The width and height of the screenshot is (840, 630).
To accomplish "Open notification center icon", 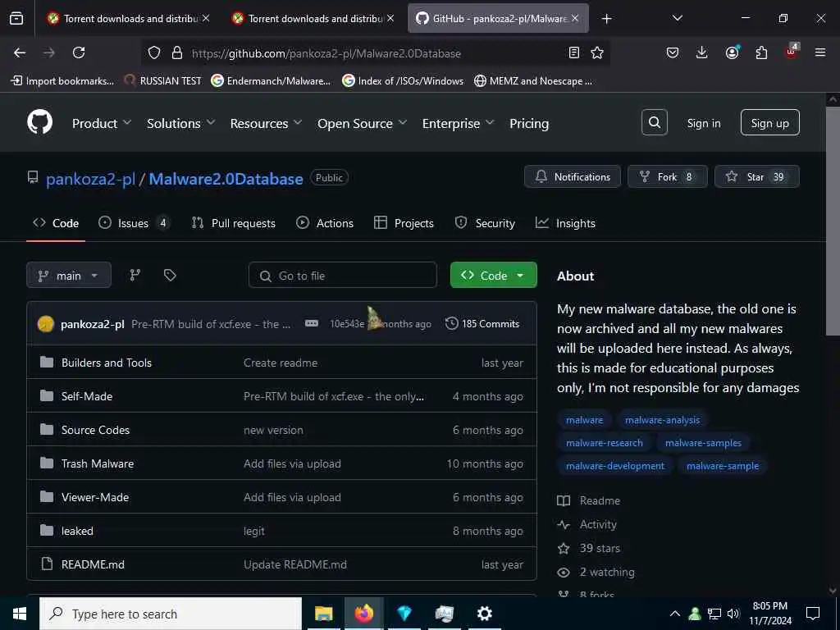I will [813, 614].
